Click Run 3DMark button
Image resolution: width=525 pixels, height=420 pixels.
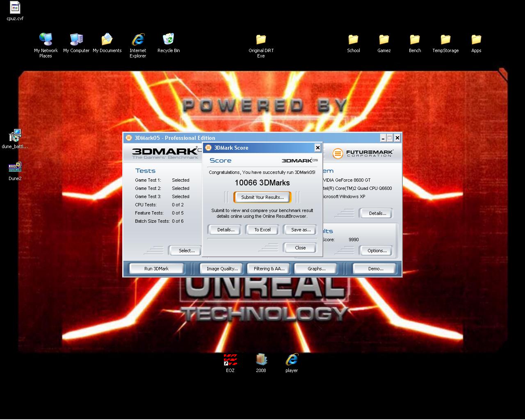pyautogui.click(x=156, y=269)
